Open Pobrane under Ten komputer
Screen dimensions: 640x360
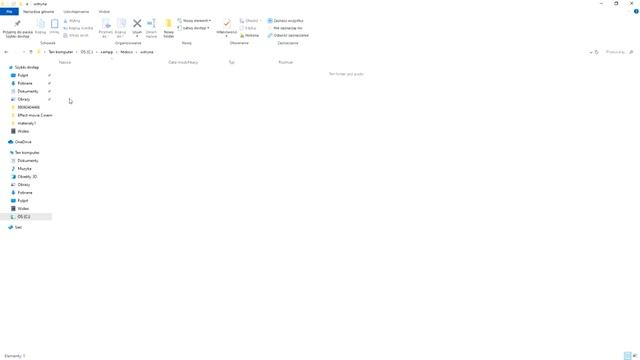[x=24, y=193]
